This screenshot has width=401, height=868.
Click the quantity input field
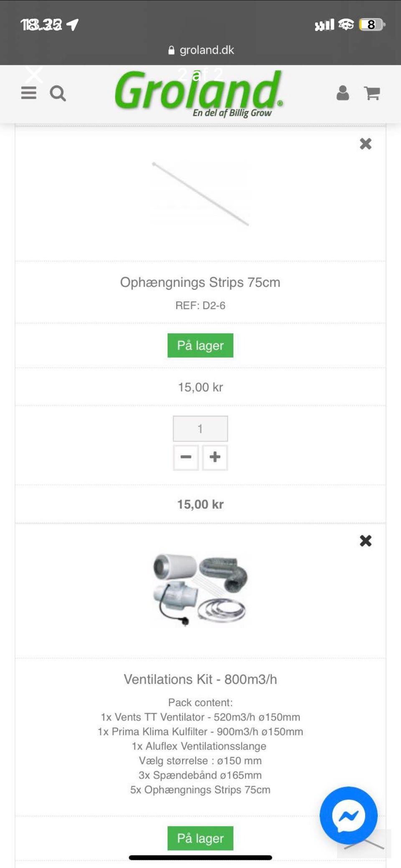pos(200,429)
